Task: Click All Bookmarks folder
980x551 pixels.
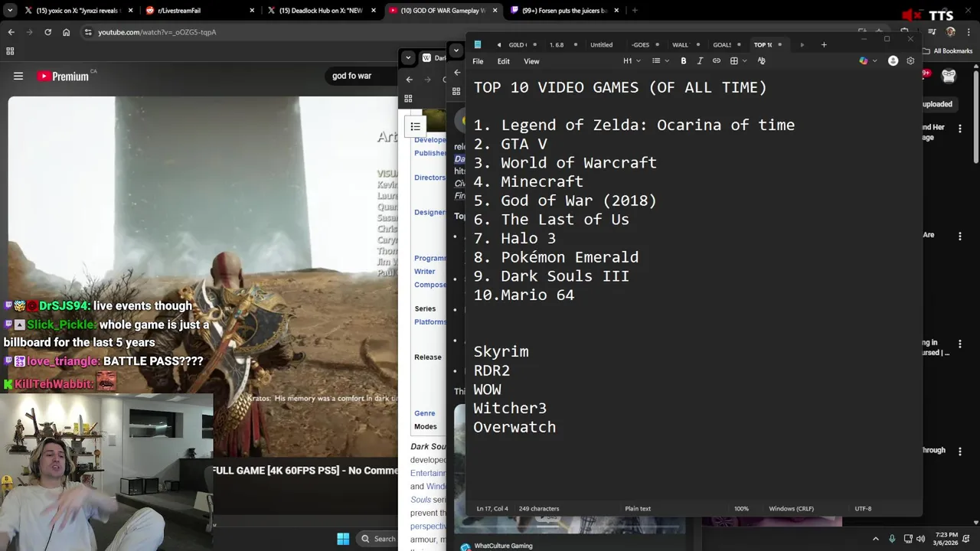Action: tap(947, 51)
